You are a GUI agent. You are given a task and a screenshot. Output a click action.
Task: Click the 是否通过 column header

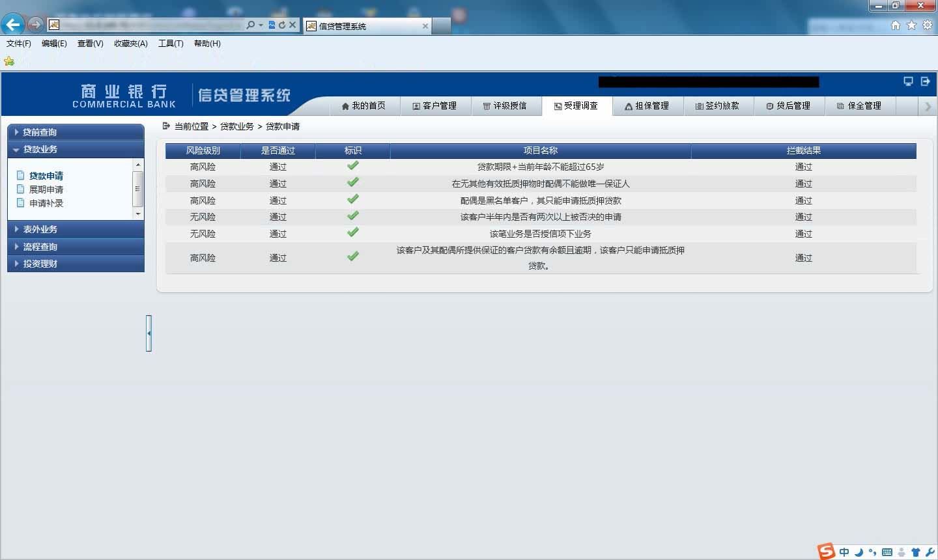pyautogui.click(x=278, y=150)
